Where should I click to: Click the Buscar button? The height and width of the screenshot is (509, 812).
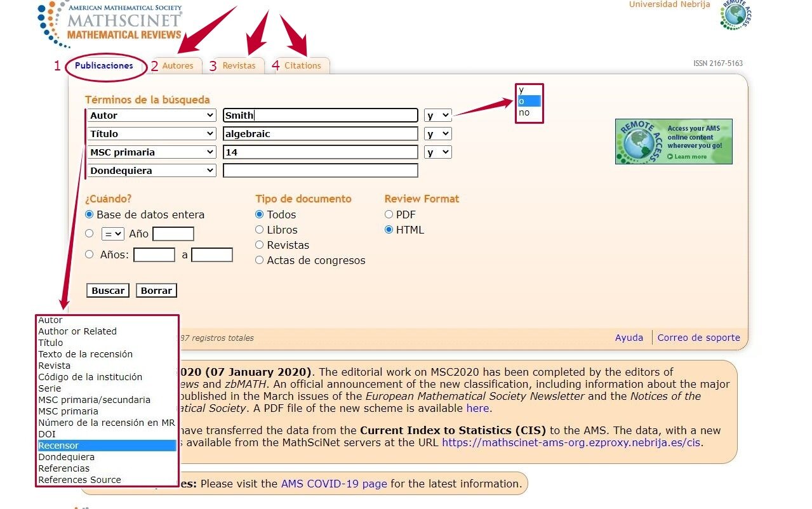(x=108, y=290)
